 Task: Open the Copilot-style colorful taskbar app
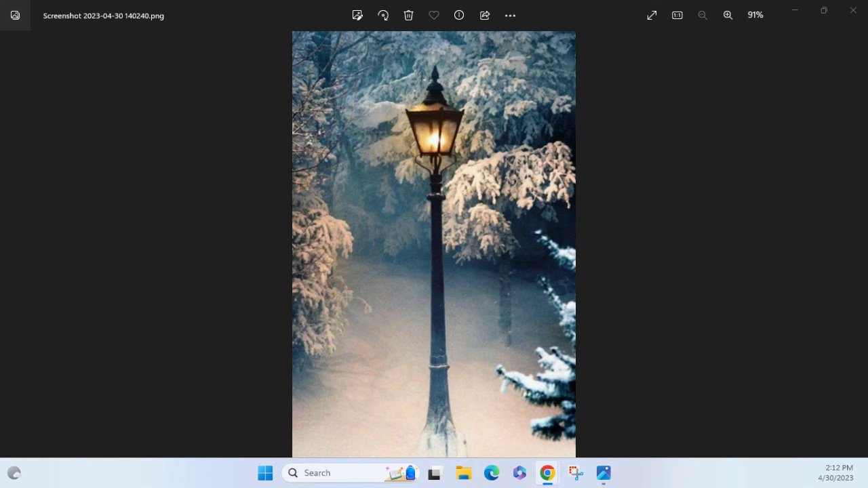pyautogui.click(x=519, y=473)
